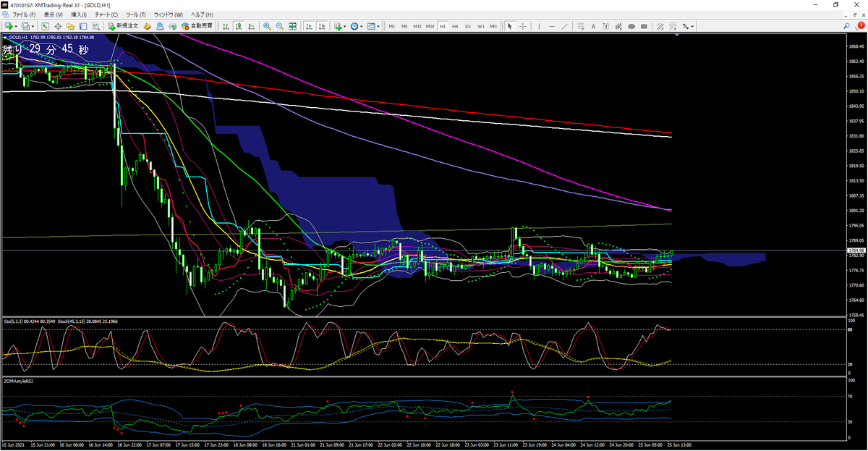
Task: Toggle 自動売買 auto trading
Action: (x=196, y=26)
